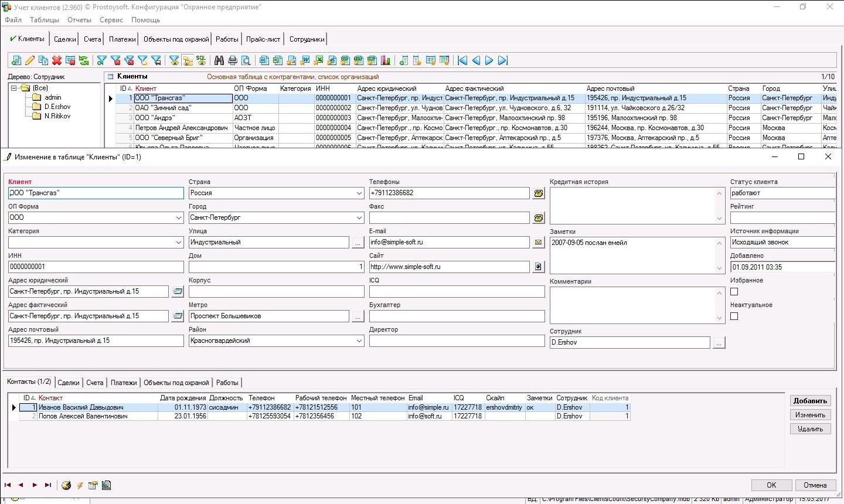
Task: Collapse the (Все) tree node
Action: click(14, 88)
